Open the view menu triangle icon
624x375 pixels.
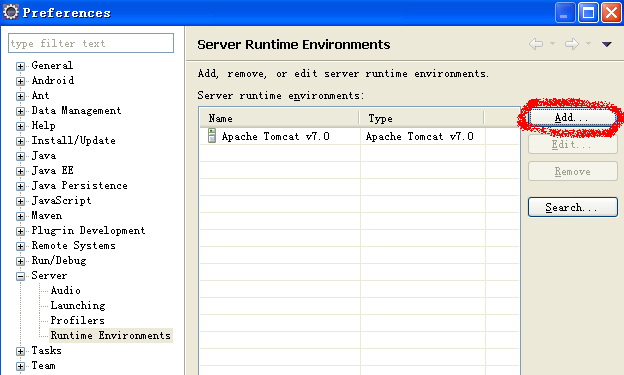pos(606,44)
